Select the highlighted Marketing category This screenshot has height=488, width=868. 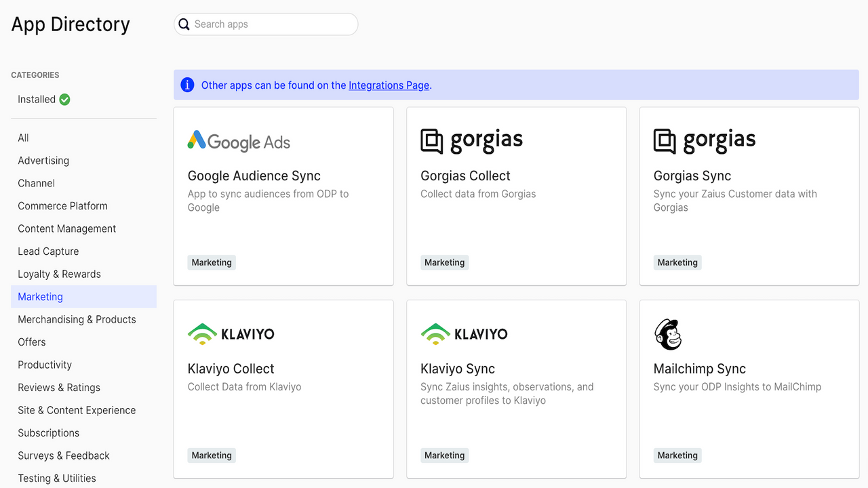83,297
